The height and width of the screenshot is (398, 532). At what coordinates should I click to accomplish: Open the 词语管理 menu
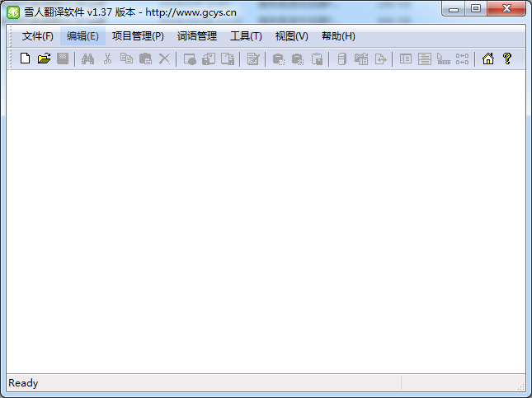pyautogui.click(x=197, y=36)
